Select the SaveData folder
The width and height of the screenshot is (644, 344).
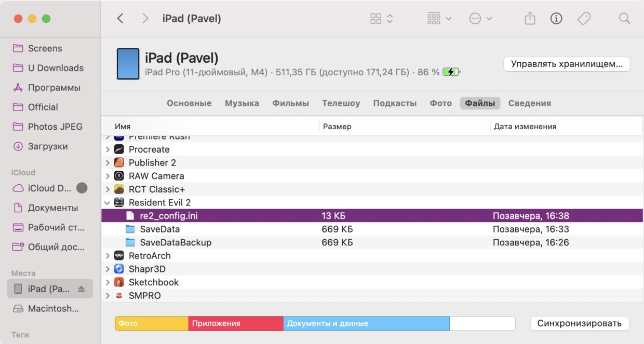(x=372, y=229)
